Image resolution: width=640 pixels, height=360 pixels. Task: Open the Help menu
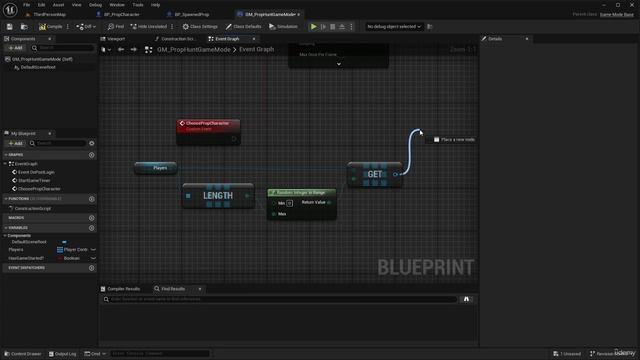pos(156,5)
